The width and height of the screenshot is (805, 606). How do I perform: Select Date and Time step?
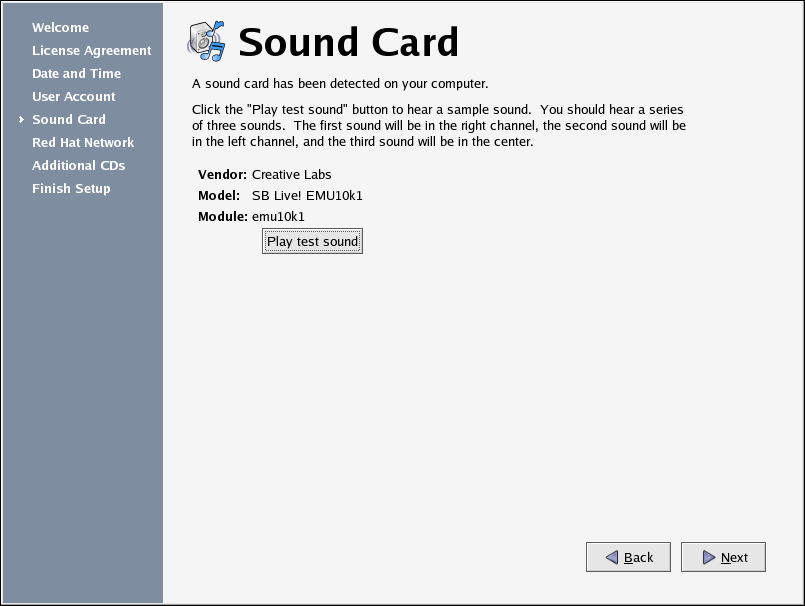tap(76, 73)
